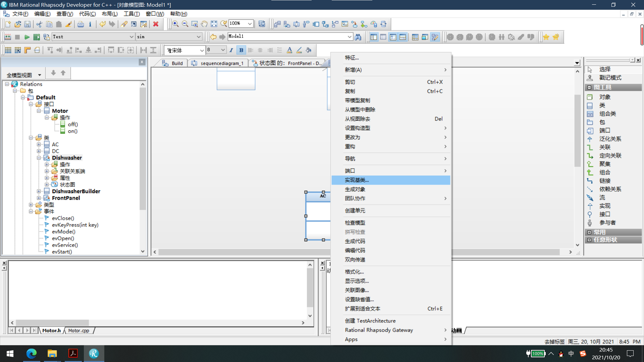Toggle bullet list formatting

279,50
